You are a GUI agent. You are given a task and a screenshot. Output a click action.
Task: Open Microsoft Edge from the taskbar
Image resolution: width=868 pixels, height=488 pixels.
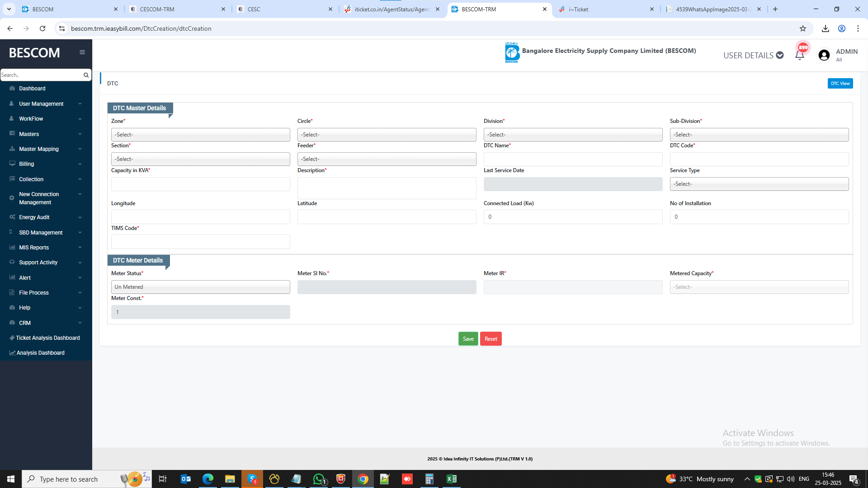click(208, 479)
